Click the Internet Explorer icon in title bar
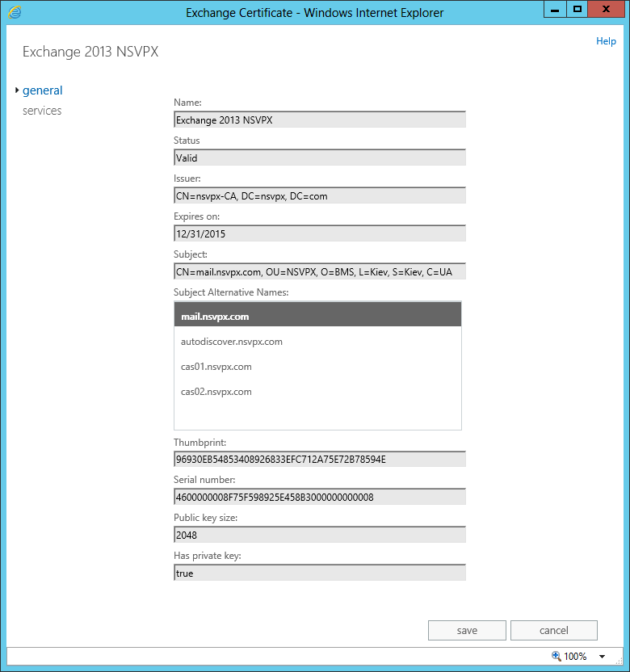Viewport: 630px width, 672px height. coord(15,12)
